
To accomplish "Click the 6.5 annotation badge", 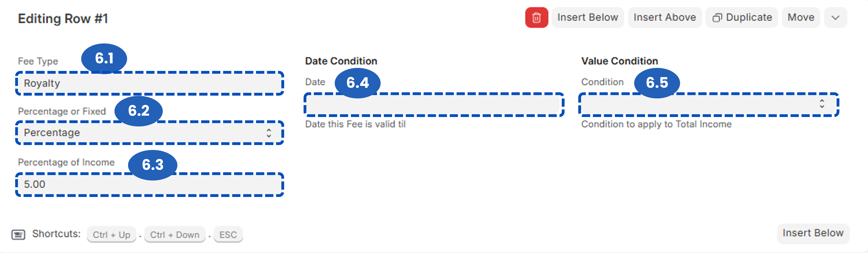I will 657,83.
